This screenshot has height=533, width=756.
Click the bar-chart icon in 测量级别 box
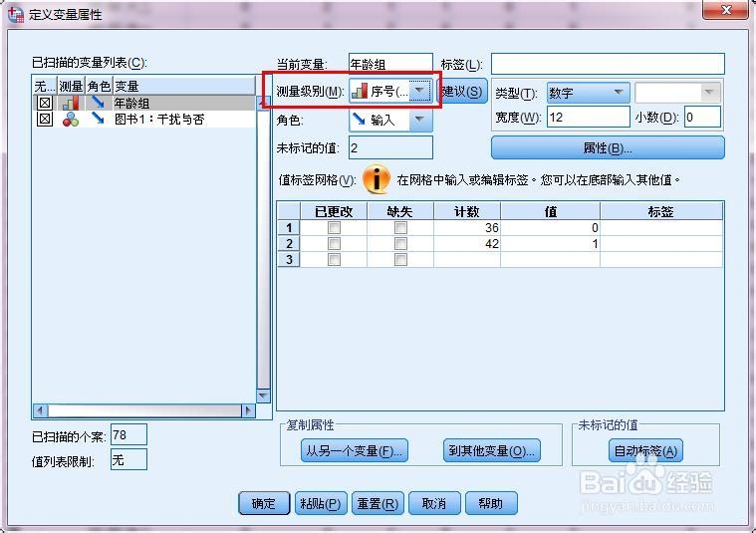(x=360, y=91)
